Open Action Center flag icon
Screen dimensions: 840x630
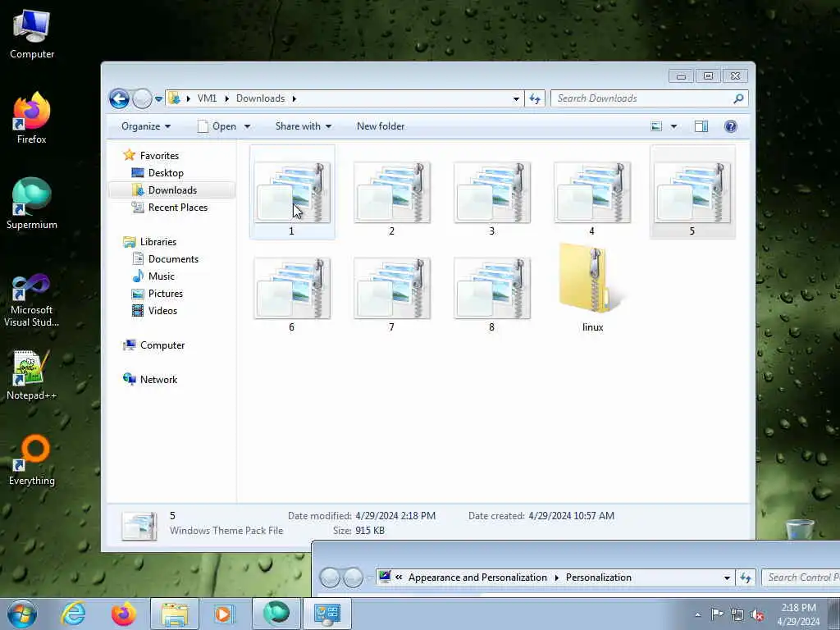(717, 614)
